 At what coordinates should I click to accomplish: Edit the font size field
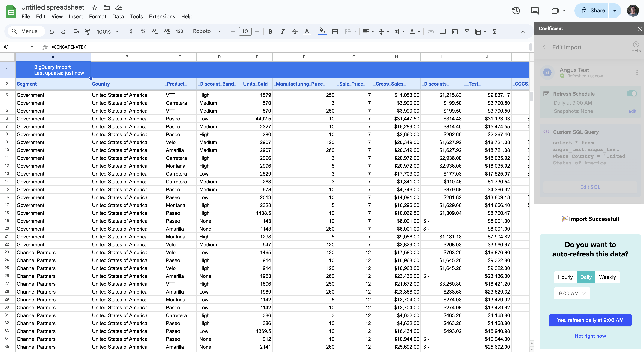[245, 31]
